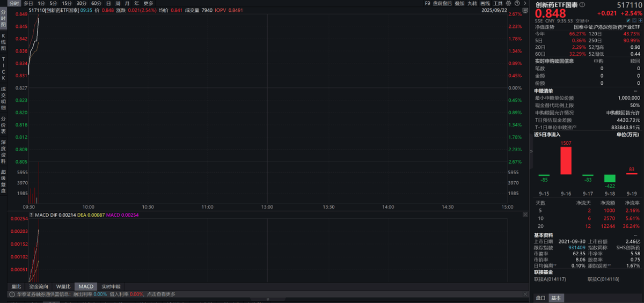Open the 工具 tools menu

tap(497, 3)
